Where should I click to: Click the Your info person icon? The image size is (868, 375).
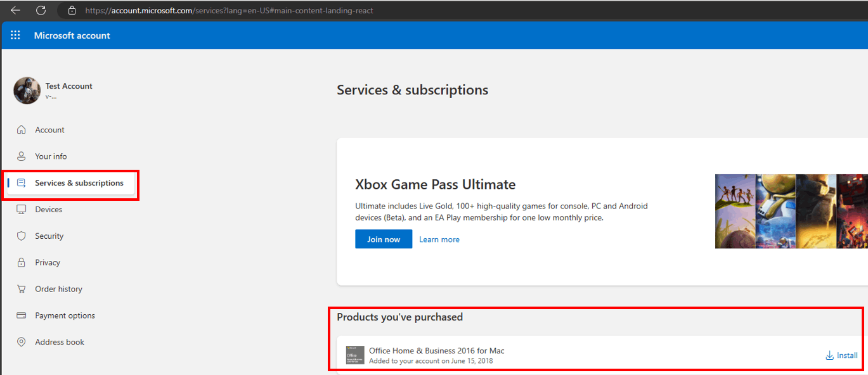click(x=22, y=156)
